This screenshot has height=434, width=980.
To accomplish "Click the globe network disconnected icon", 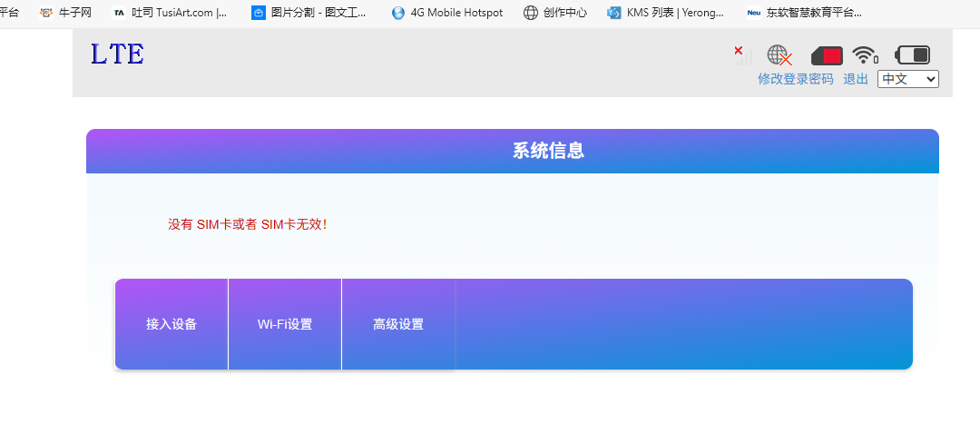I will click(x=779, y=55).
